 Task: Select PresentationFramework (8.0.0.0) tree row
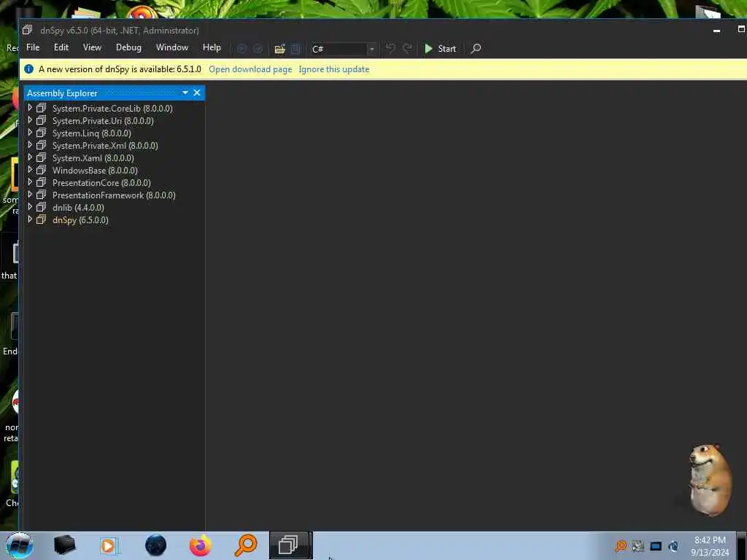click(115, 195)
